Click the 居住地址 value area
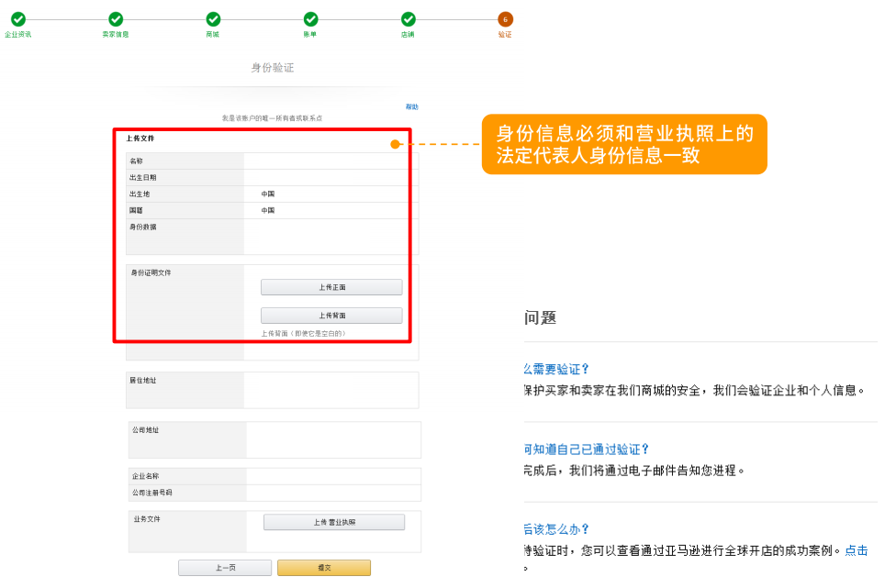The image size is (885, 588). click(x=330, y=390)
